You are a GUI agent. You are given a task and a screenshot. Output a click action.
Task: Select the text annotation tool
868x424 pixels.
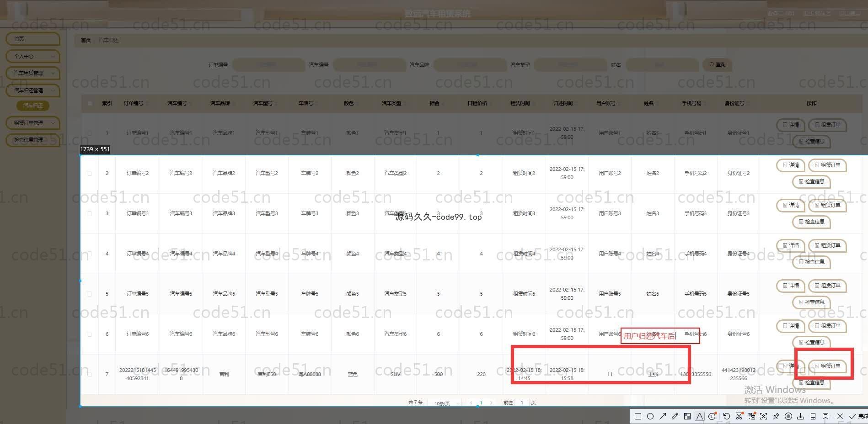pos(699,416)
